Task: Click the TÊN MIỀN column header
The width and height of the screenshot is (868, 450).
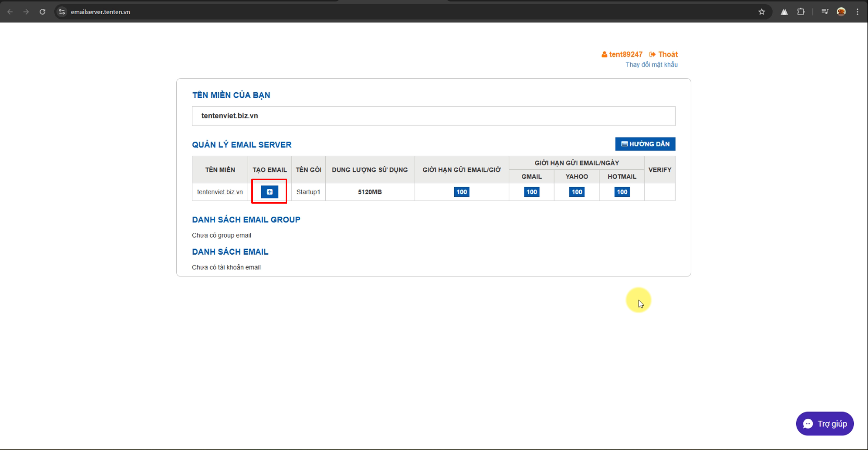Action: click(220, 170)
